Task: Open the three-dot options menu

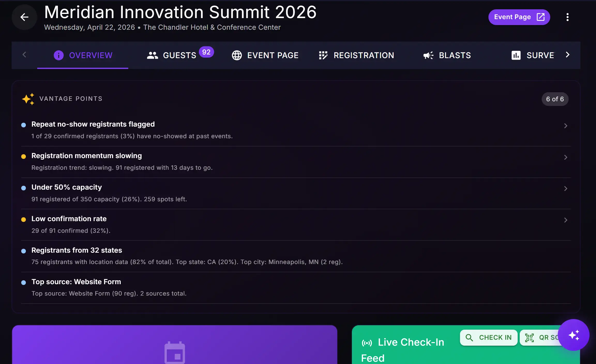Action: point(567,17)
